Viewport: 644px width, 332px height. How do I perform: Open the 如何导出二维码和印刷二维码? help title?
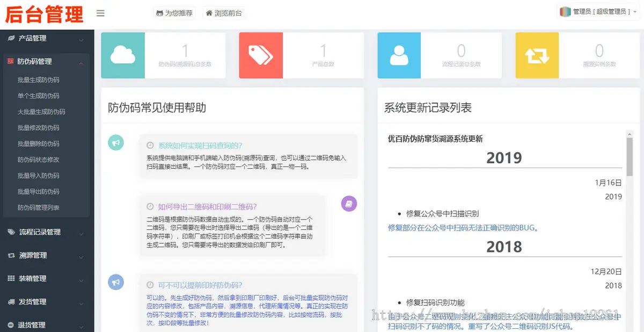point(208,207)
